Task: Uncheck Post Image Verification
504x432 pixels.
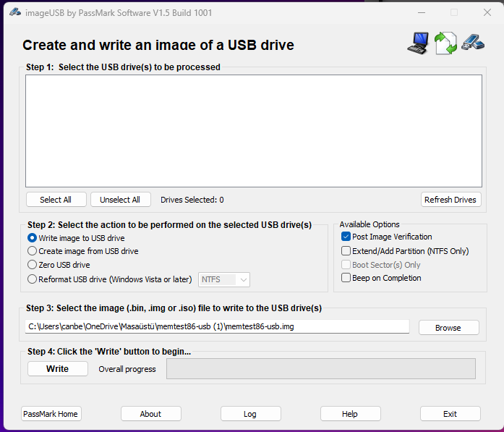Action: click(346, 237)
